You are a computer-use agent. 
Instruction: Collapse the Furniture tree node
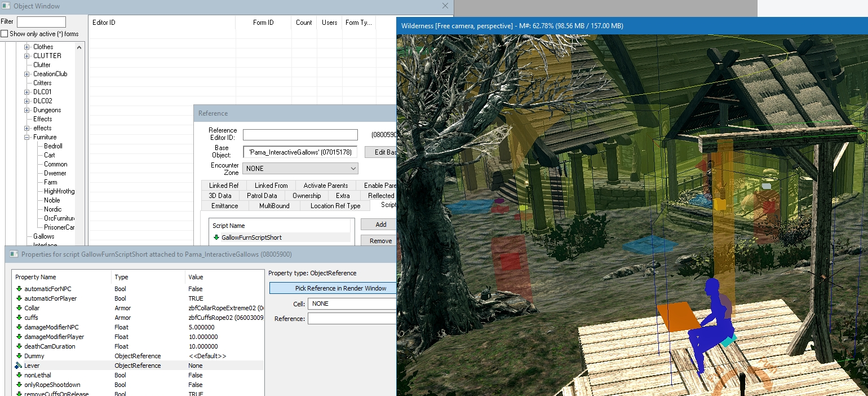pos(26,137)
